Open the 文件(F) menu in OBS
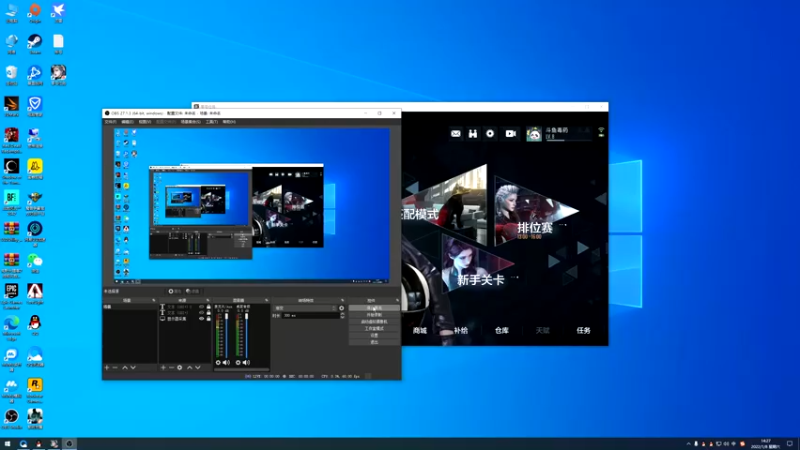Screen dimensions: 800x450 (x=110, y=122)
